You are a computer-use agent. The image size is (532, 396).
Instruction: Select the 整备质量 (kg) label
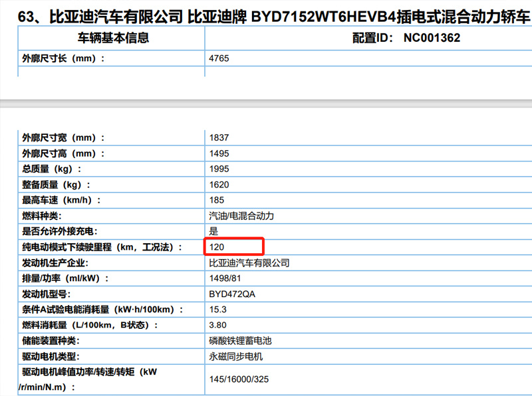coord(56,185)
